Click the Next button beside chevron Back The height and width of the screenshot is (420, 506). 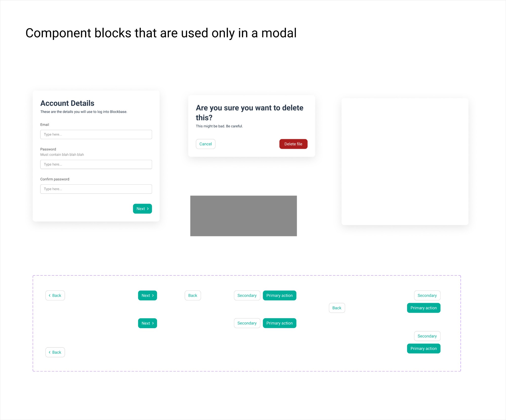(147, 296)
